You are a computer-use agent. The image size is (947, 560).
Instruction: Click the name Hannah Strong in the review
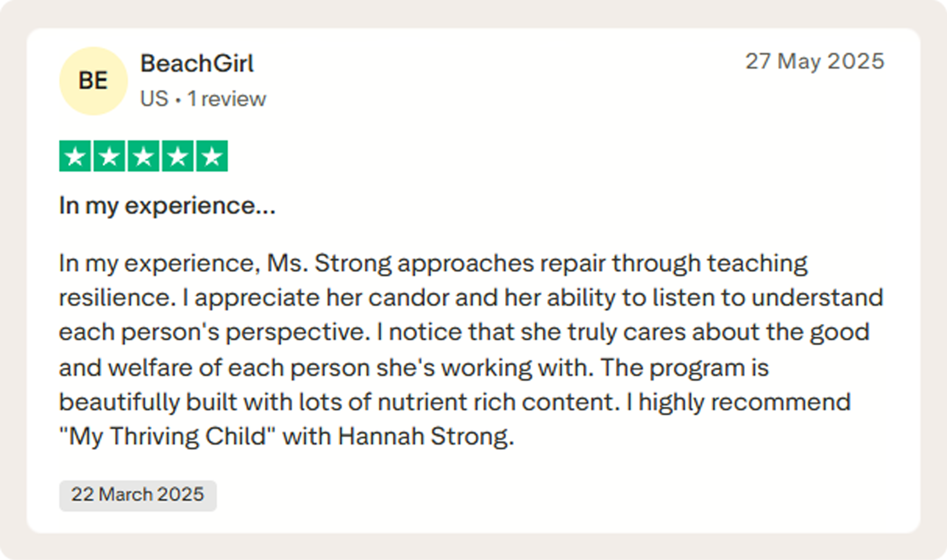click(426, 436)
